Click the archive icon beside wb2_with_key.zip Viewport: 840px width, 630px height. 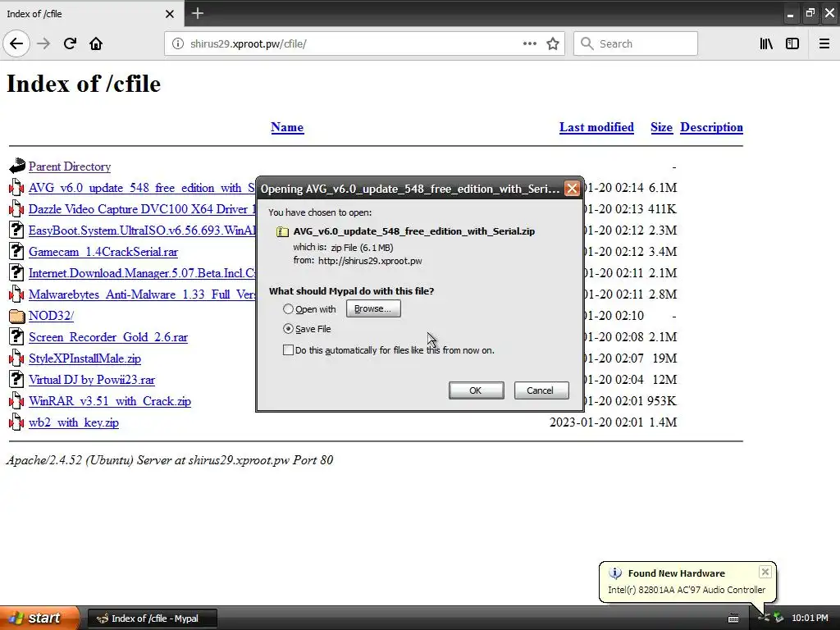click(x=16, y=422)
